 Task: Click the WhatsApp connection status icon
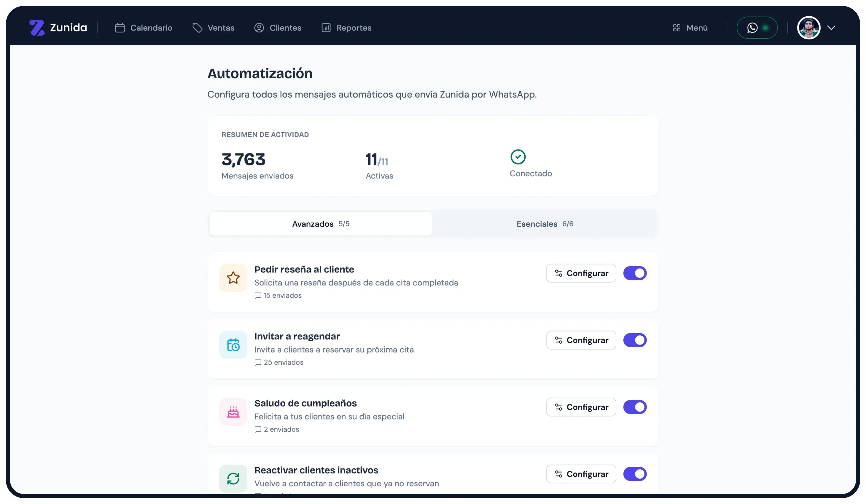tap(757, 28)
